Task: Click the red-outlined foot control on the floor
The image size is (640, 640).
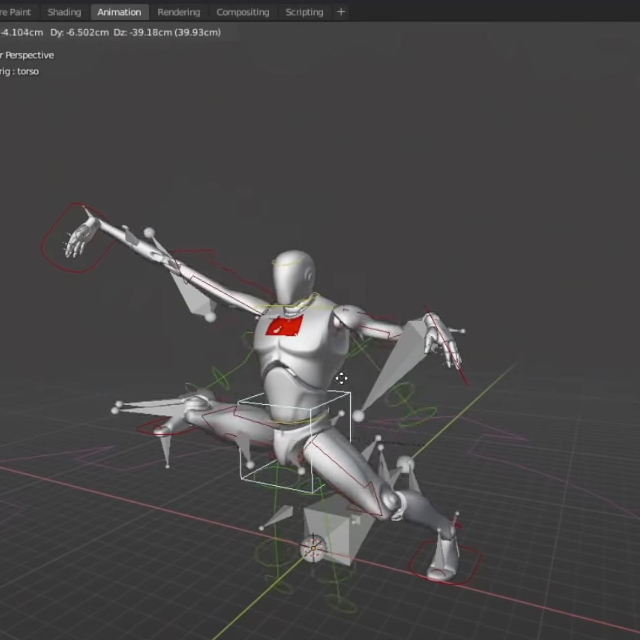Action: (443, 559)
